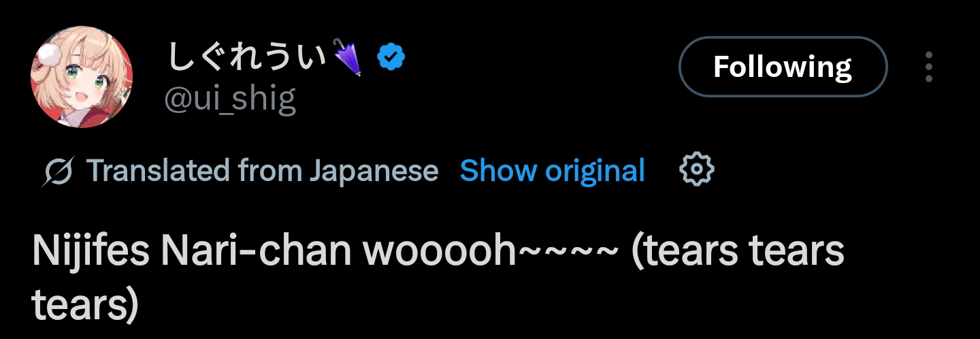Image resolution: width=980 pixels, height=339 pixels.
Task: Click the blue verified checkmark badge
Action: 391,58
